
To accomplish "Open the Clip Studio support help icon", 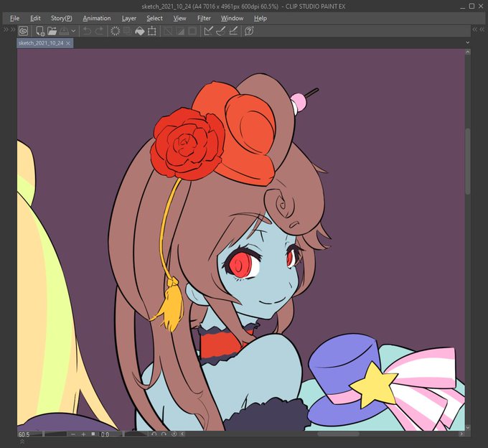I will (249, 31).
